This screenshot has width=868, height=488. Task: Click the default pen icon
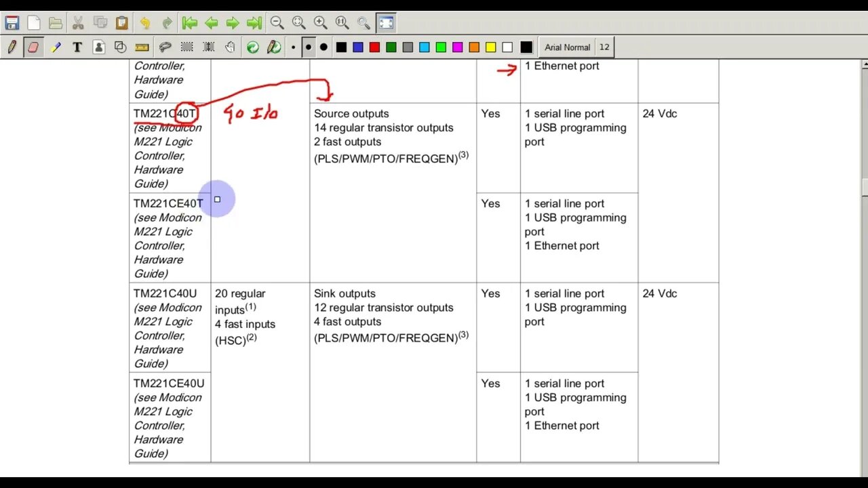[274, 47]
